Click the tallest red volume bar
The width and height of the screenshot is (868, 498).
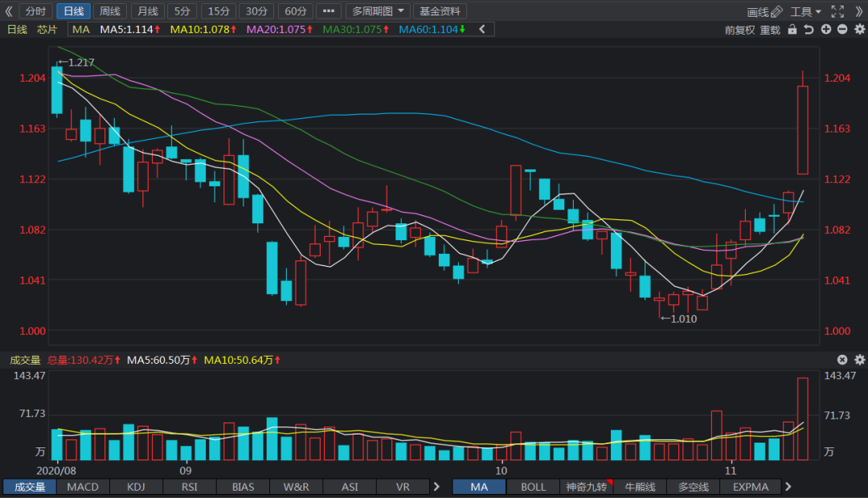click(803, 418)
